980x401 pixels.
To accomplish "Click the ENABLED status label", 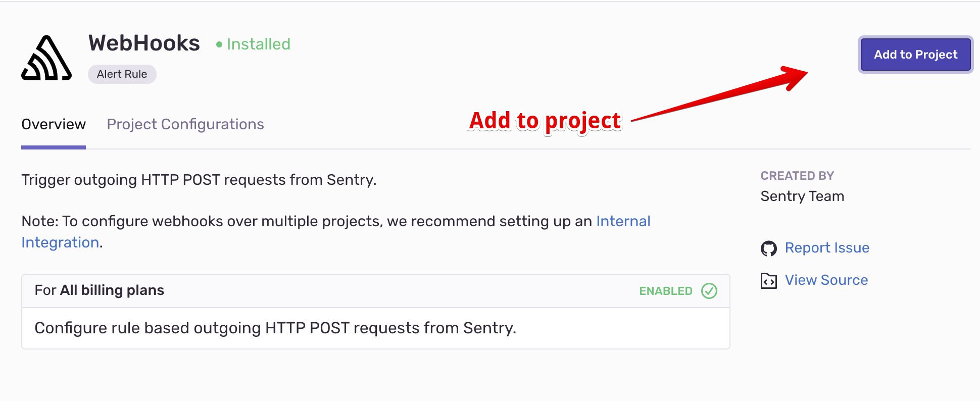I will pyautogui.click(x=666, y=291).
